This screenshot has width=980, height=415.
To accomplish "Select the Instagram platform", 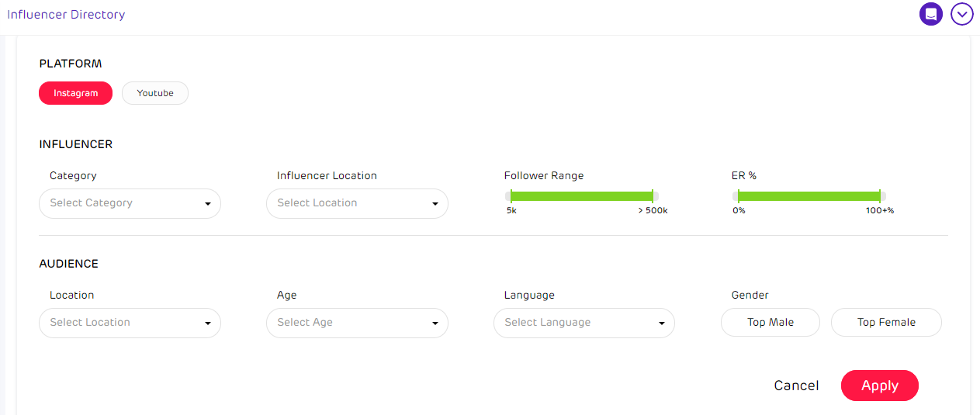I will (x=76, y=93).
